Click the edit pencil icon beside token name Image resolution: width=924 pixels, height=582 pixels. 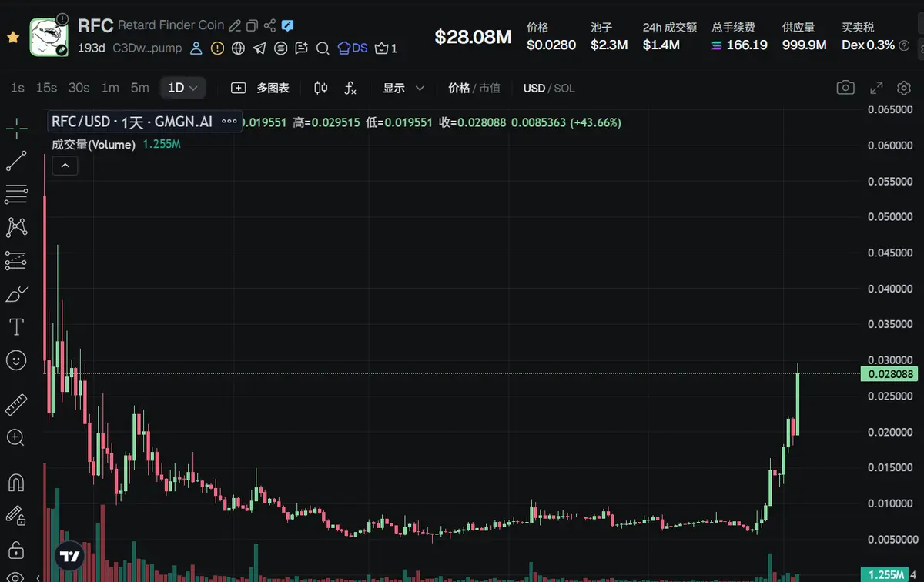[235, 25]
